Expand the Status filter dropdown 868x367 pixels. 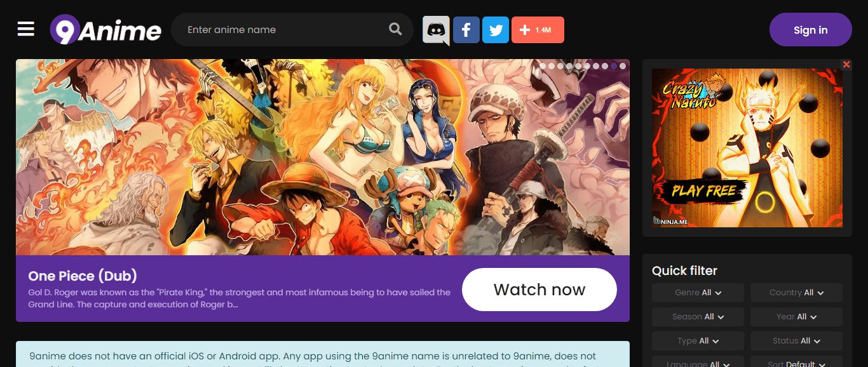(x=796, y=341)
